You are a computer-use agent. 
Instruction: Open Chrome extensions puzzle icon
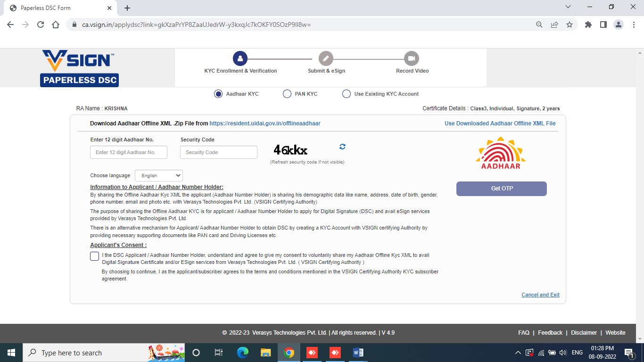(x=588, y=25)
